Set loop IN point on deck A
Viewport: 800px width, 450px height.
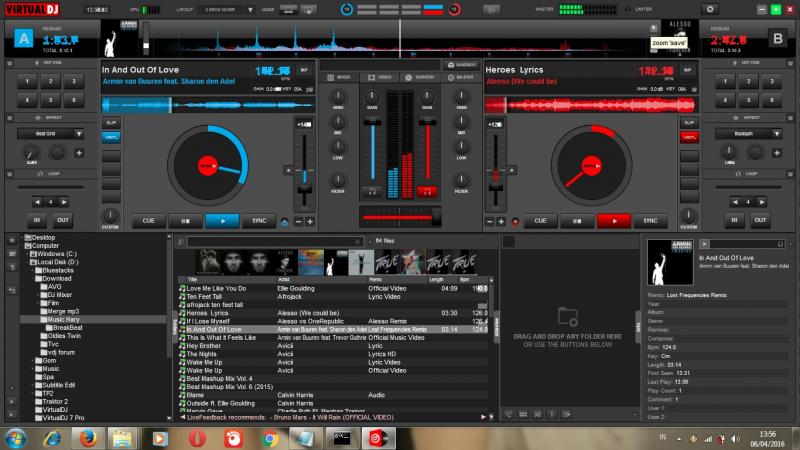click(x=37, y=220)
